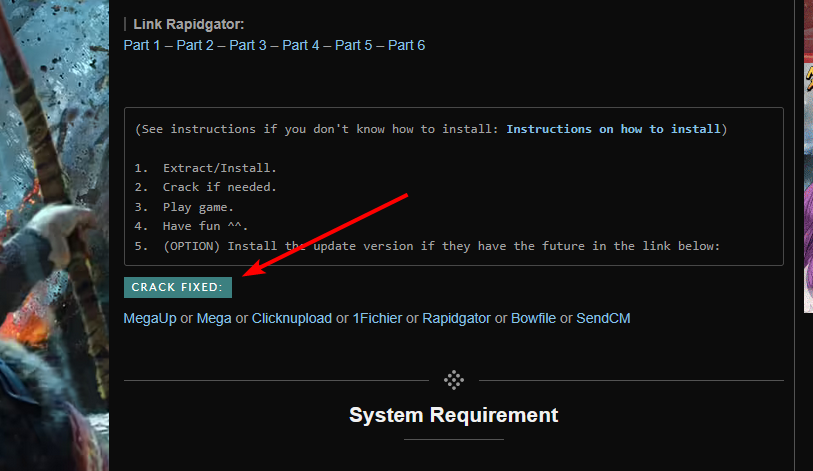The image size is (813, 471).
Task: Open Instructions on how to install link
Action: pos(613,129)
